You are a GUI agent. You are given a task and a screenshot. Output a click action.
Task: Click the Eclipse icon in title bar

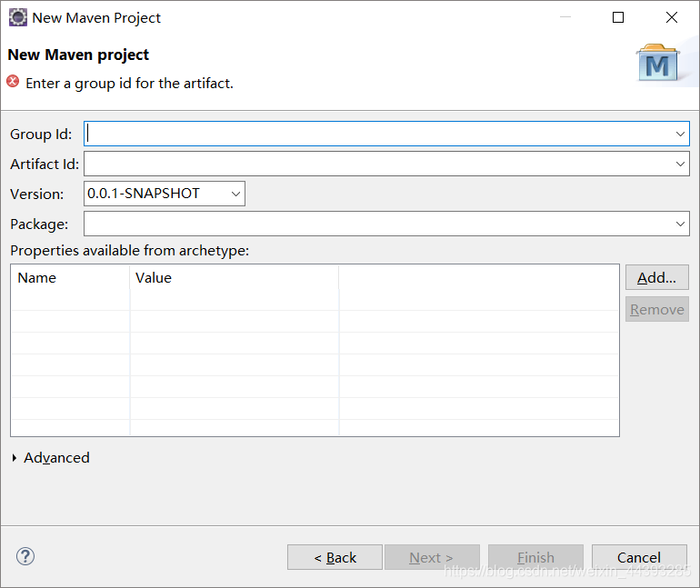click(18, 18)
